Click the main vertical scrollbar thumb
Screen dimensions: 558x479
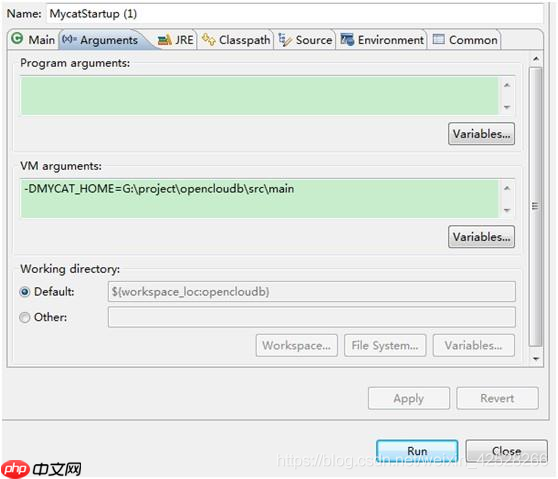tap(535, 206)
